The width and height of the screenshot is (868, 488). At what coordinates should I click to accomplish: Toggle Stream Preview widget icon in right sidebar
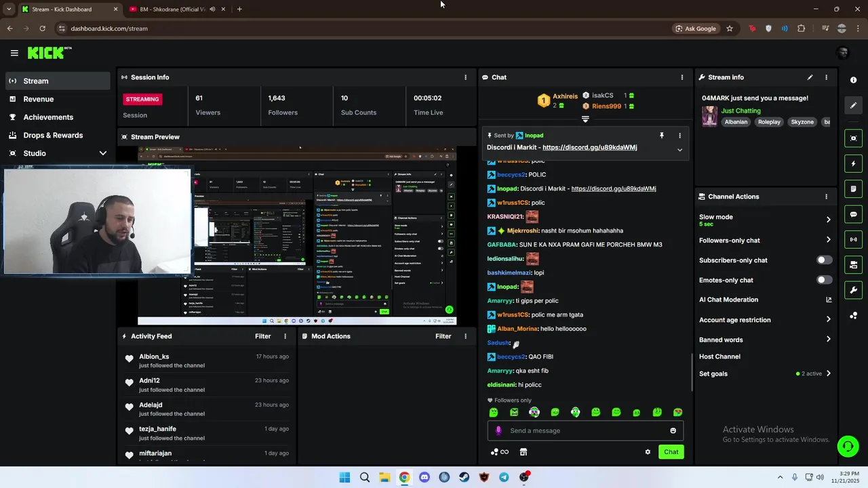[853, 138]
